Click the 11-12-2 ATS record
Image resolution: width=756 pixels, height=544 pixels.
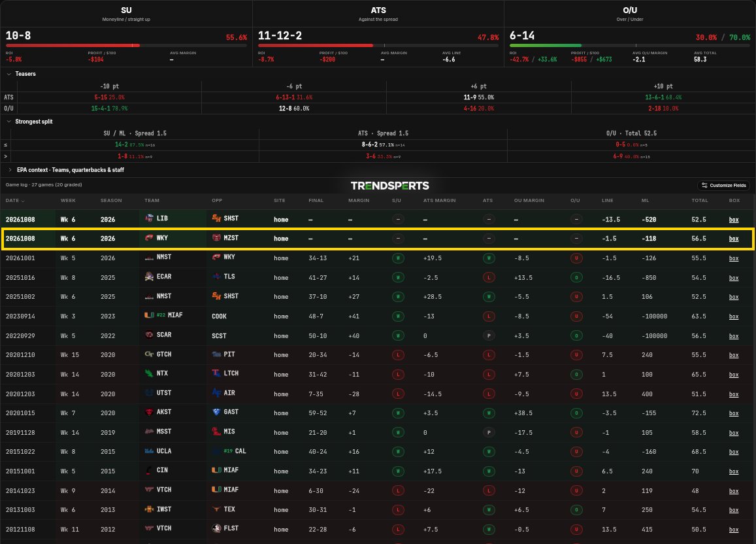280,36
